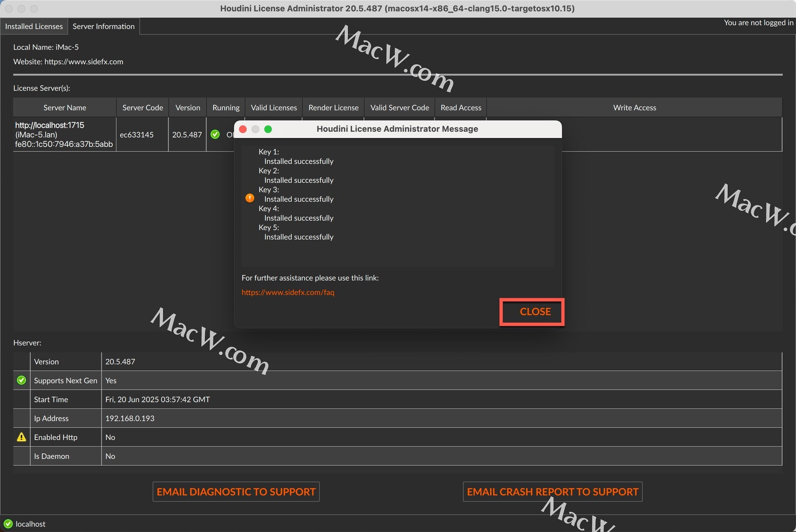Click the localhost status icon in the status bar
Image resolution: width=796 pixels, height=532 pixels.
pos(8,524)
